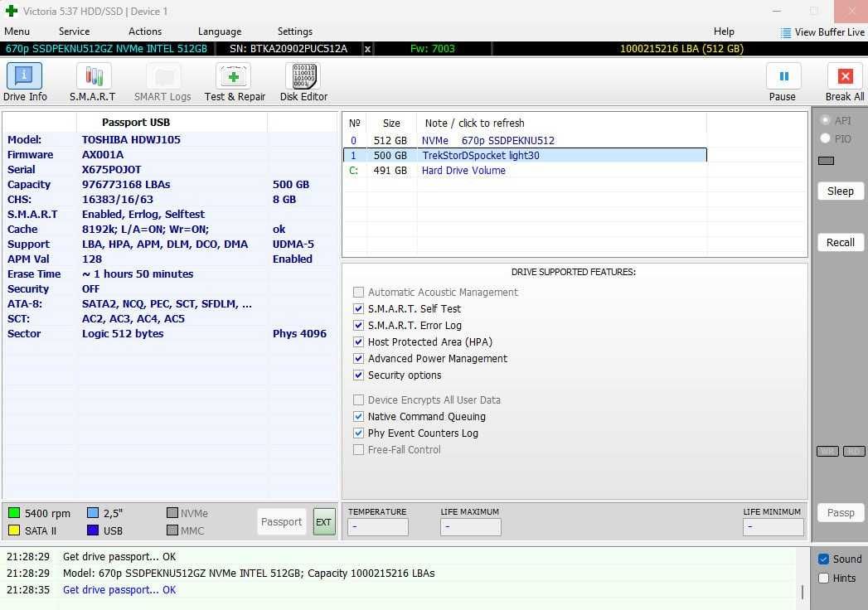Image resolution: width=868 pixels, height=610 pixels.
Task: Select the PIO radio button
Action: pyautogui.click(x=825, y=138)
